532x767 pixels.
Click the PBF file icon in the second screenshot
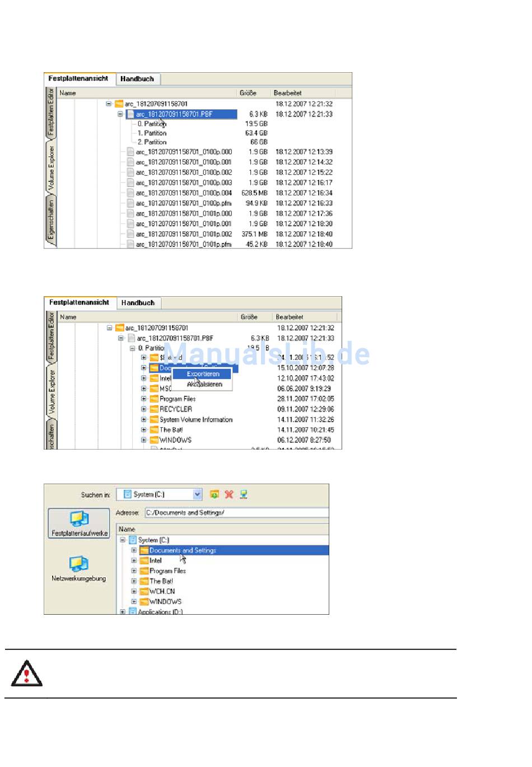[x=132, y=338]
